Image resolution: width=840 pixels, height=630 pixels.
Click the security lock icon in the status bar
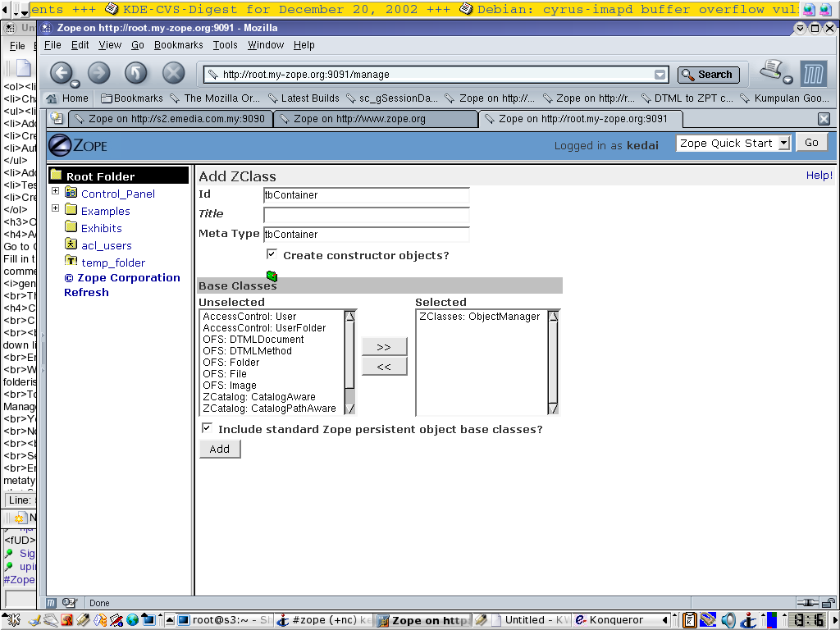[x=829, y=603]
